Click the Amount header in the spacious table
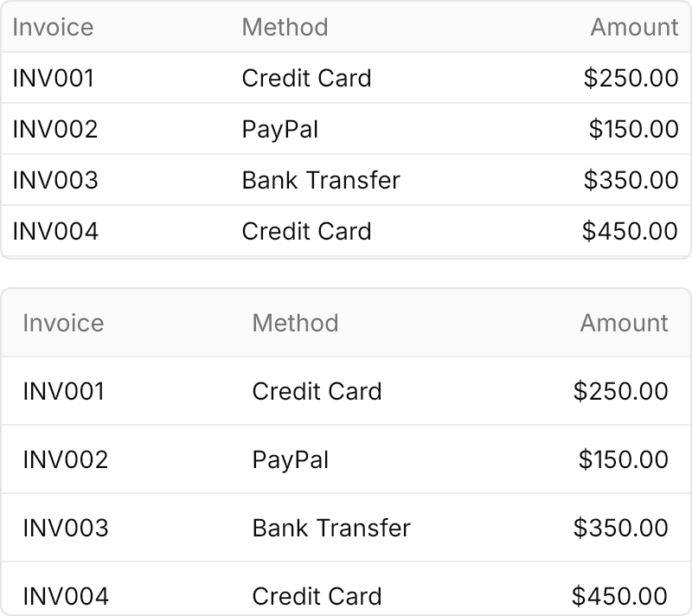 [x=624, y=323]
